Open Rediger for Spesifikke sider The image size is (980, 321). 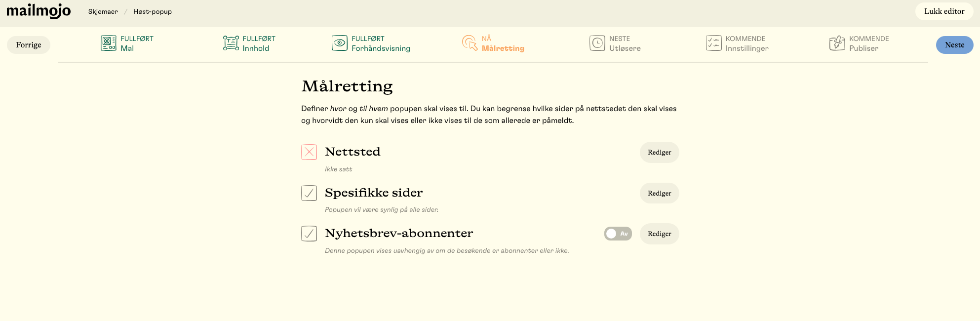click(x=660, y=193)
